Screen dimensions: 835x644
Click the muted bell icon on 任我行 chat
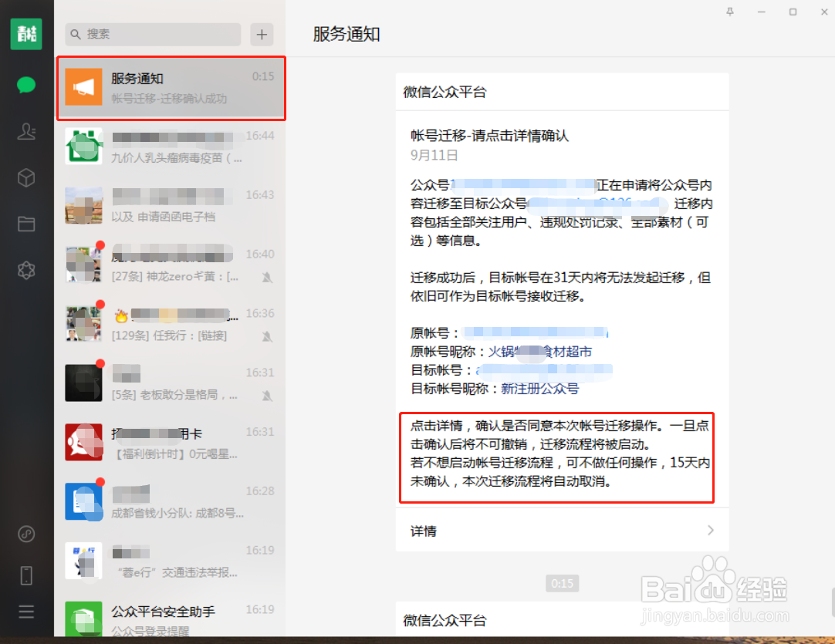(267, 336)
